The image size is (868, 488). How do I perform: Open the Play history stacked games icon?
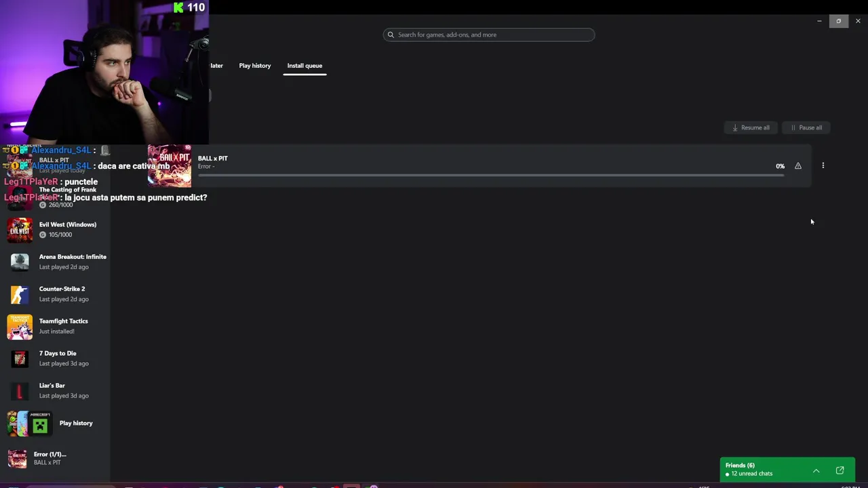click(x=29, y=424)
